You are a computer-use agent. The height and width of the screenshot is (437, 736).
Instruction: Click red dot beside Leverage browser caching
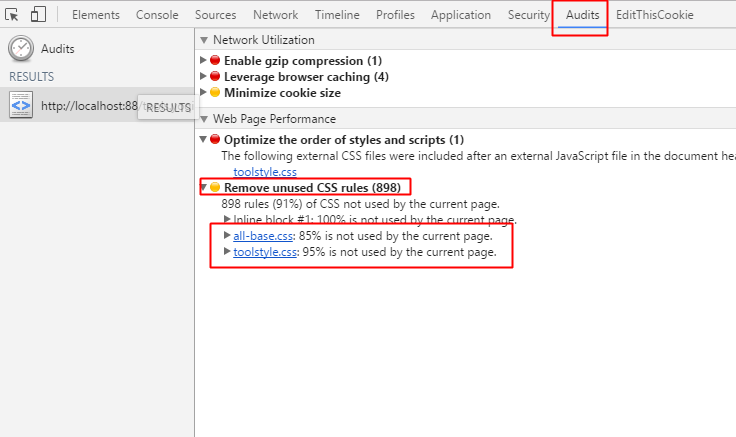(x=215, y=77)
